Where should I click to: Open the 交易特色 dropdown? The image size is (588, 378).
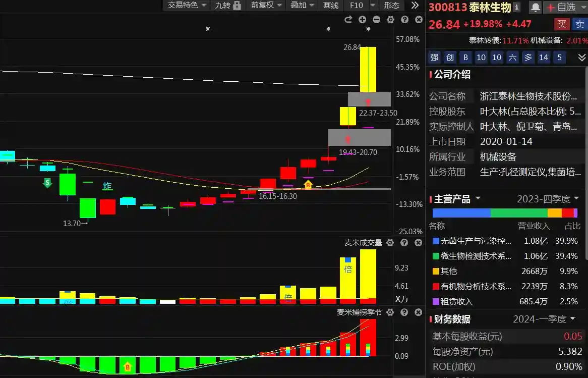click(187, 5)
